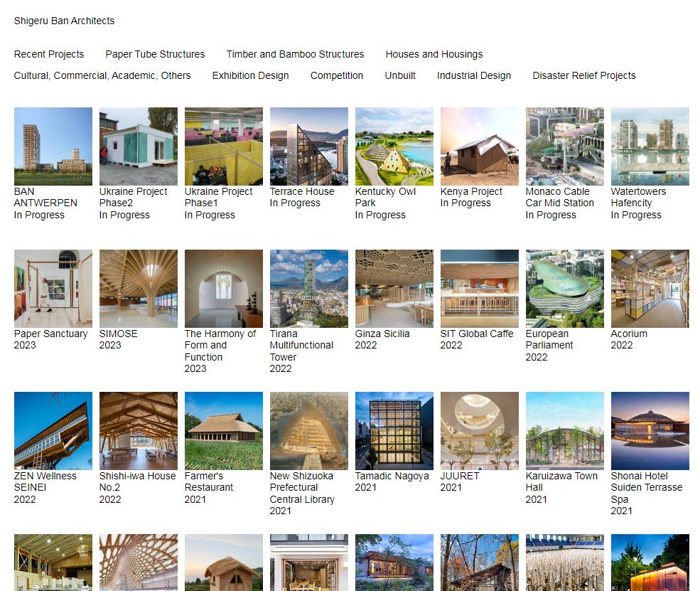
Task: View Acorium project thumbnail
Action: coord(650,289)
